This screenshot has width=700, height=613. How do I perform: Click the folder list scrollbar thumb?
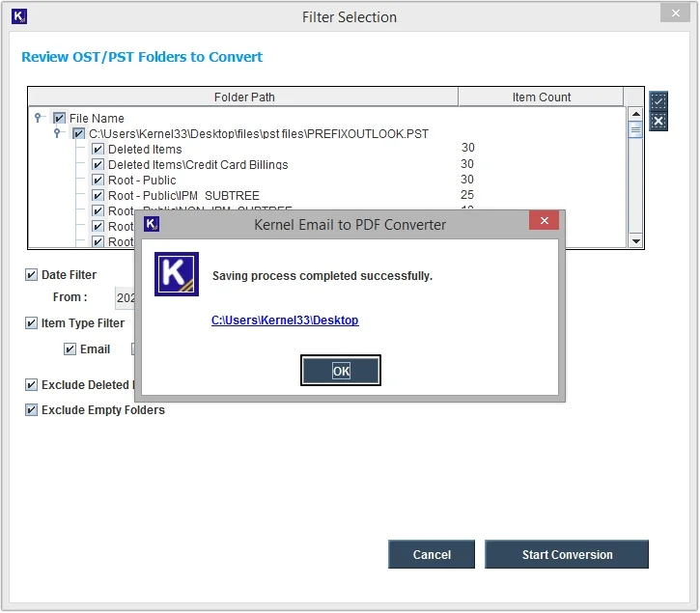635,130
